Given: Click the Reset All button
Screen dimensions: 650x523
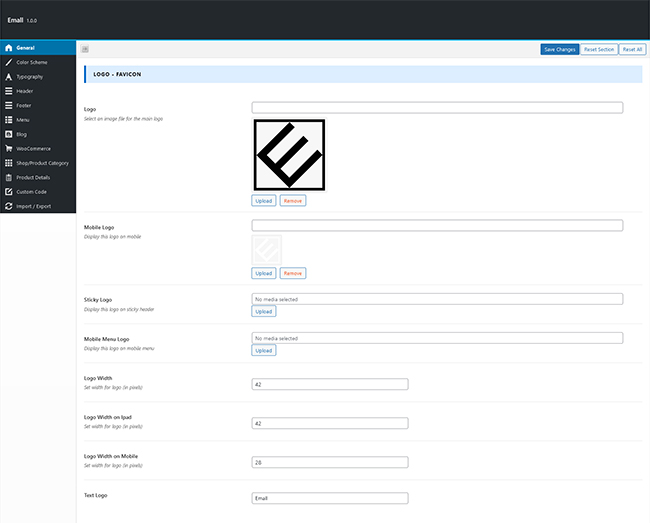Looking at the screenshot, I should [632, 49].
